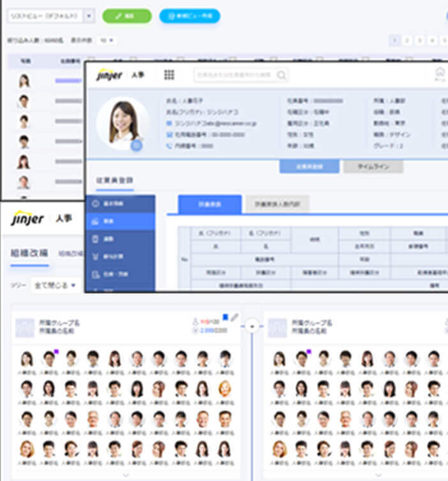Open the app grid menu icon
The height and width of the screenshot is (481, 448).
coord(169,75)
